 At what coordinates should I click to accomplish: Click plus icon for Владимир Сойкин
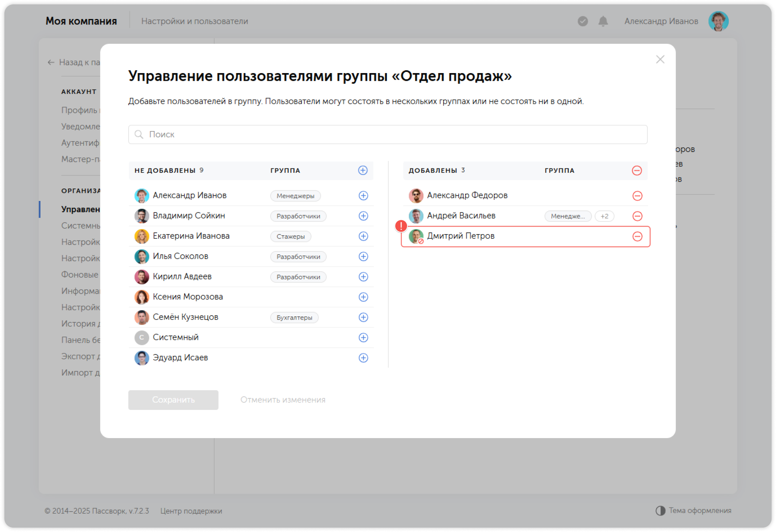[x=363, y=216]
